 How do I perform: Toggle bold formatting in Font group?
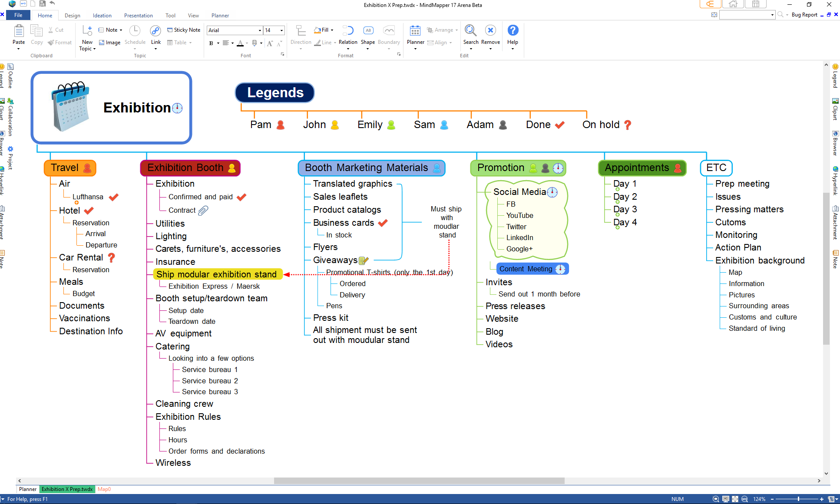(x=212, y=43)
